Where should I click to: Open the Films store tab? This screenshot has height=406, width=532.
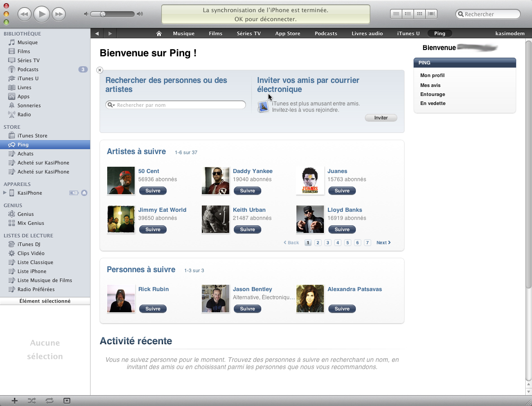click(x=215, y=33)
